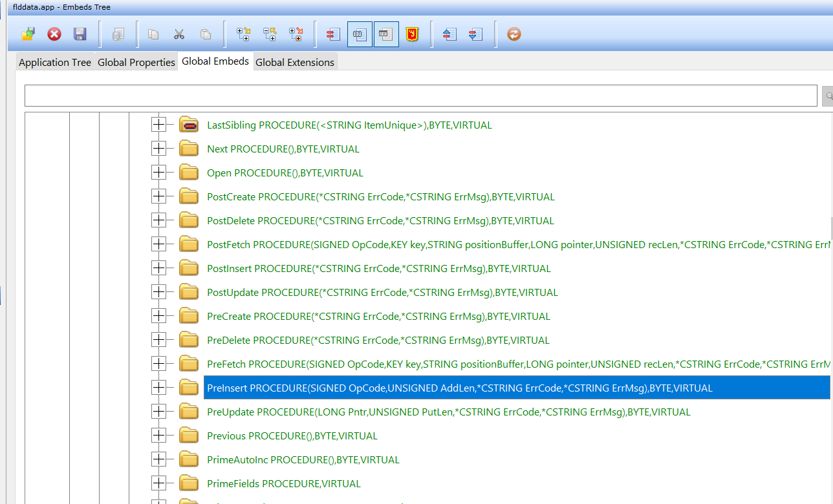The width and height of the screenshot is (833, 504).
Task: Expand the PreInsert PROCEDURE node
Action: point(158,388)
